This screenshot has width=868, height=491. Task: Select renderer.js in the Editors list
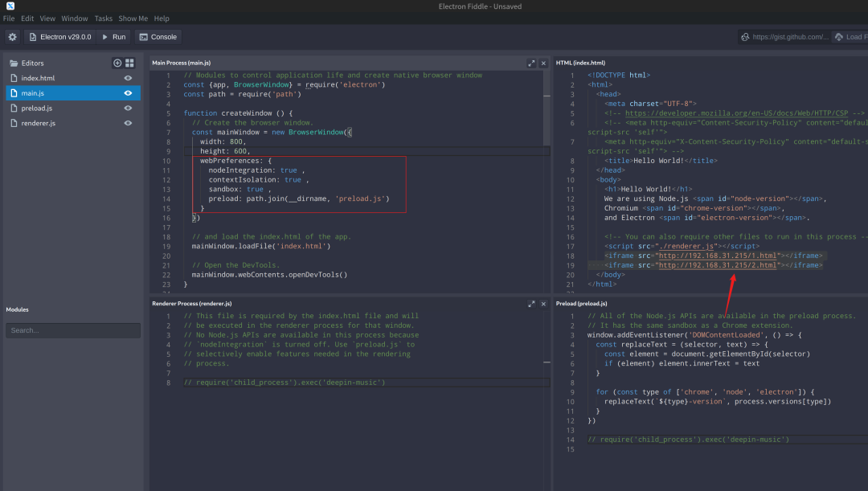39,123
